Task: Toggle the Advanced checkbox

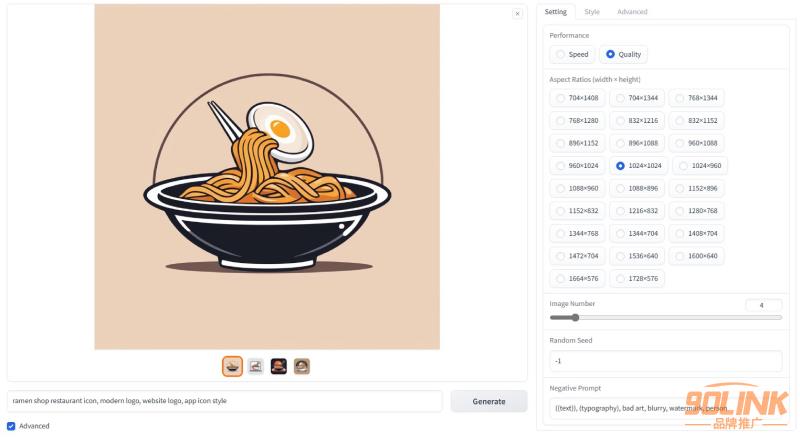Action: click(11, 426)
